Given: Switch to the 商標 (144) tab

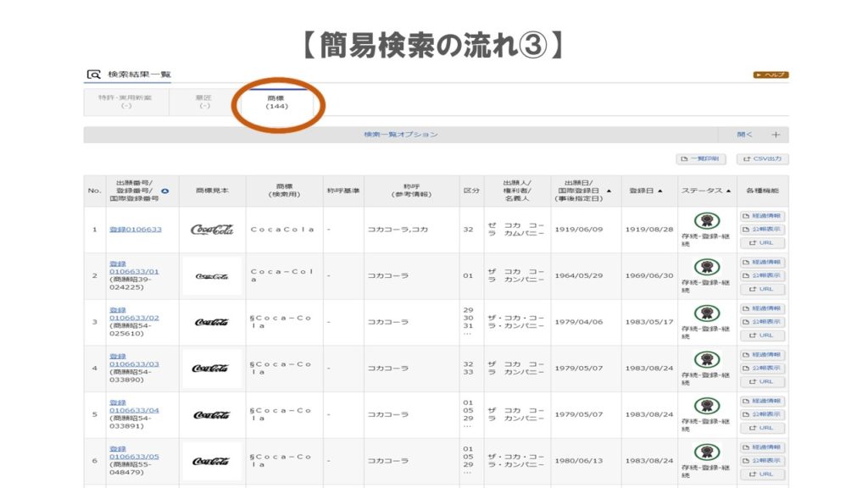Looking at the screenshot, I should (276, 103).
